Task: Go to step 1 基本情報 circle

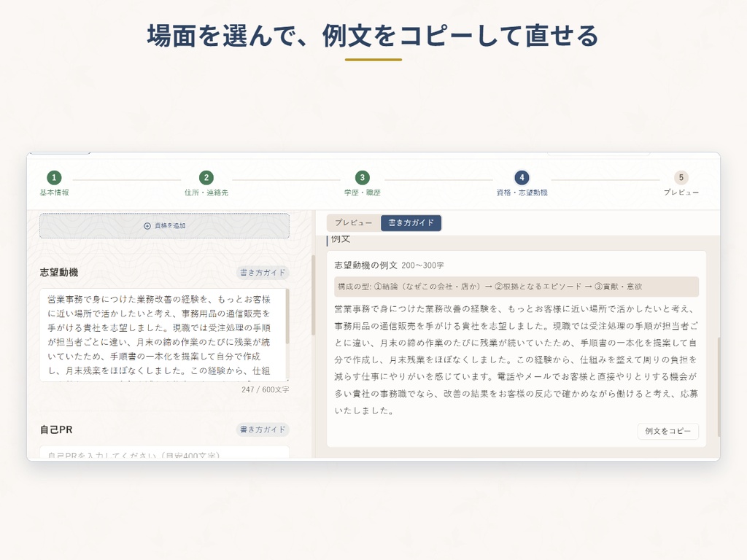Action: (54, 178)
